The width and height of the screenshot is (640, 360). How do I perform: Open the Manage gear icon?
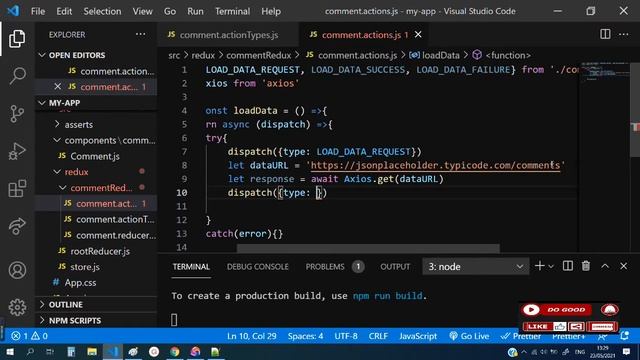[17, 307]
